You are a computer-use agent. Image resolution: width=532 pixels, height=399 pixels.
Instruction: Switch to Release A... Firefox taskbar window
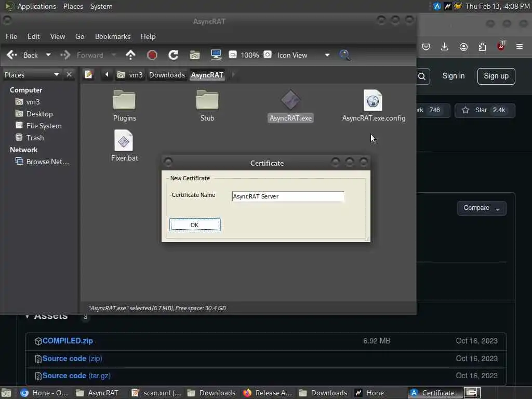pyautogui.click(x=268, y=393)
